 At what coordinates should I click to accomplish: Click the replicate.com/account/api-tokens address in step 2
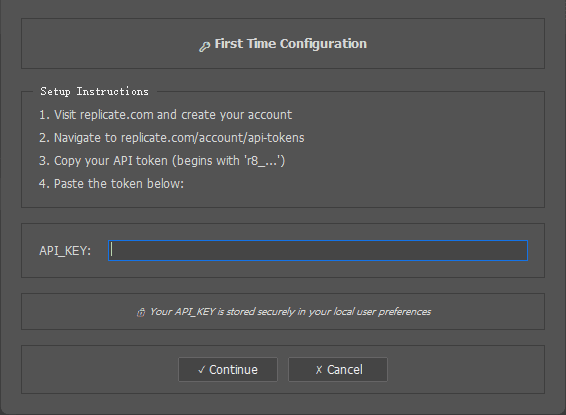(213, 138)
